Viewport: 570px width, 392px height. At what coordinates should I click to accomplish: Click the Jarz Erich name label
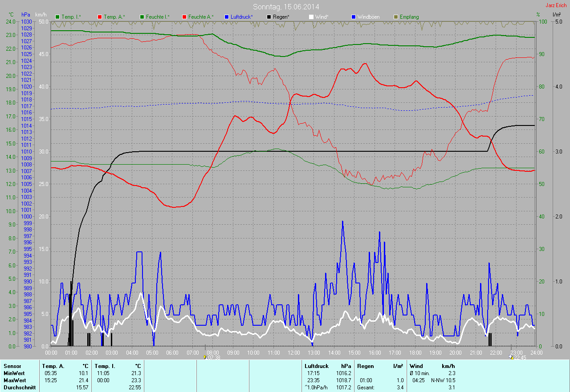(556, 5)
